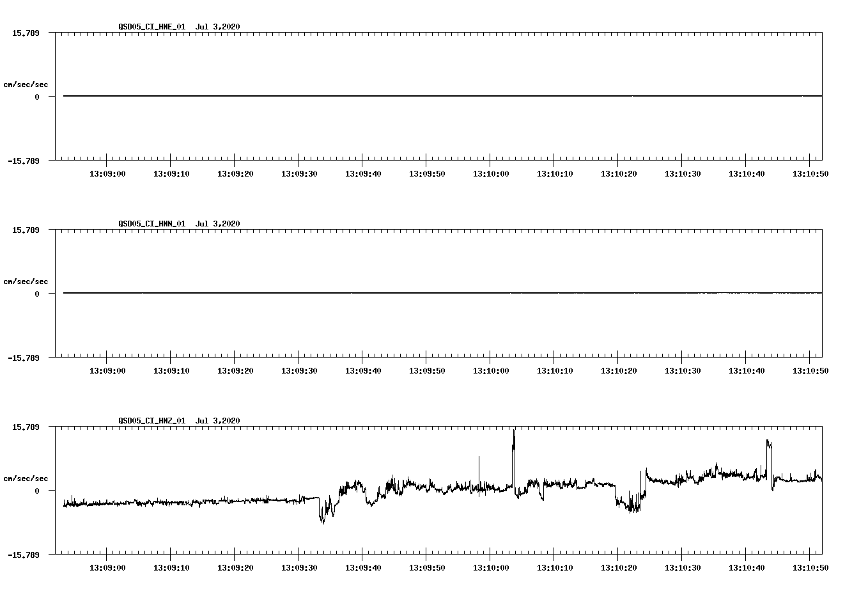Click the cm/sec/sec unit label on HNN plot
The width and height of the screenshot is (868, 591).
click(x=26, y=281)
